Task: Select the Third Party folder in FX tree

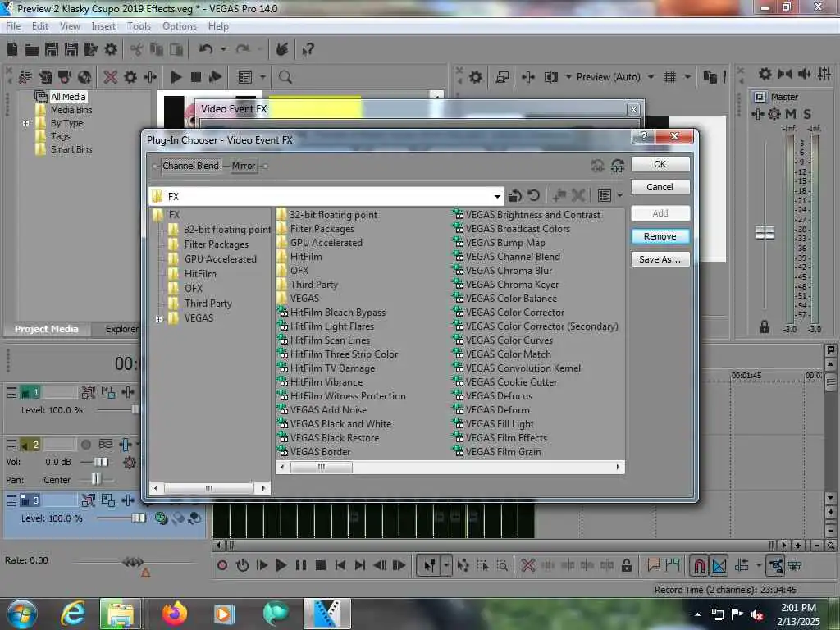Action: [200, 304]
